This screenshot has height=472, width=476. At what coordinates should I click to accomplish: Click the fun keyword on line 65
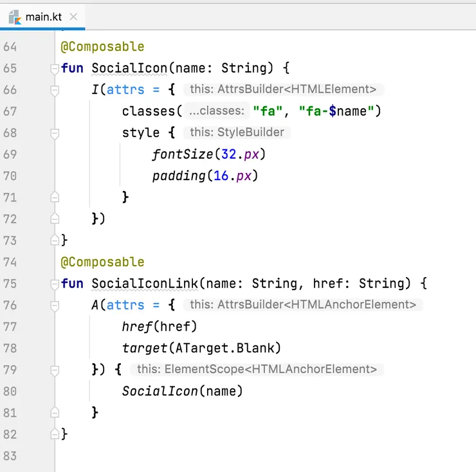tap(72, 68)
